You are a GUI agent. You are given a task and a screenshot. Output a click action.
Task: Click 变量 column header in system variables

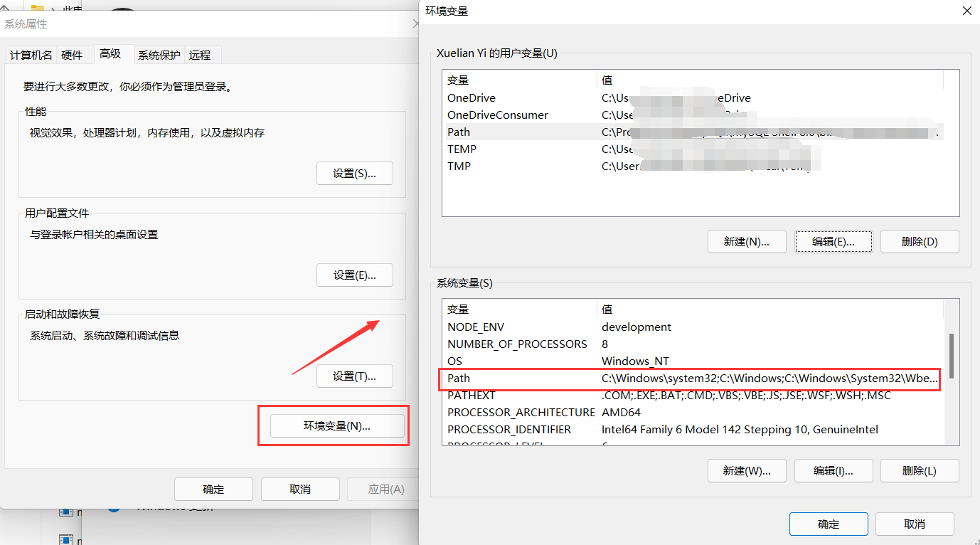(x=520, y=309)
